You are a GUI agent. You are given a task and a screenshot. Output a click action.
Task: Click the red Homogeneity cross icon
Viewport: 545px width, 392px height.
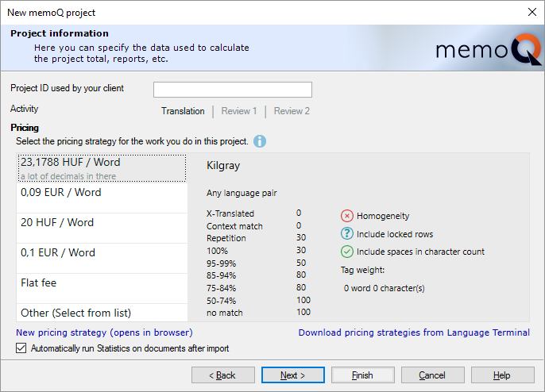pyautogui.click(x=347, y=216)
